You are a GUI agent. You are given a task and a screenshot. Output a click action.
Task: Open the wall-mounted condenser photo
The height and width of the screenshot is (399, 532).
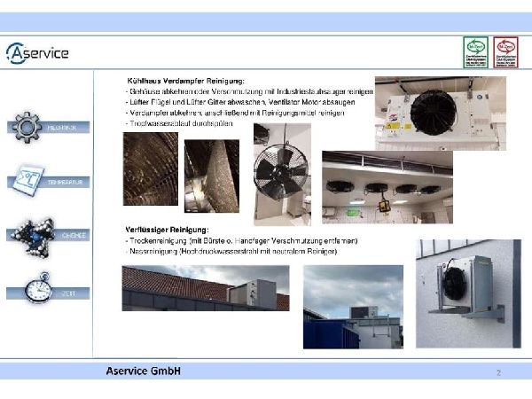click(469, 292)
